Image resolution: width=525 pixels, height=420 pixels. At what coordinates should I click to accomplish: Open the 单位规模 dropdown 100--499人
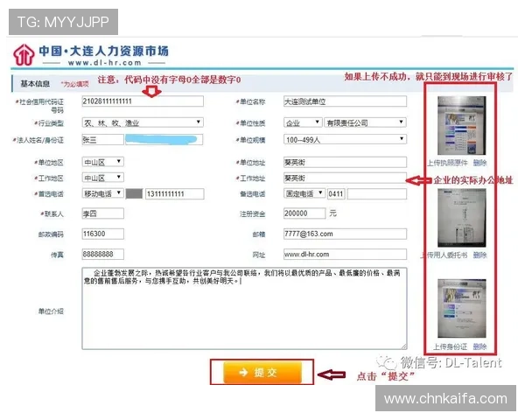[345, 139]
